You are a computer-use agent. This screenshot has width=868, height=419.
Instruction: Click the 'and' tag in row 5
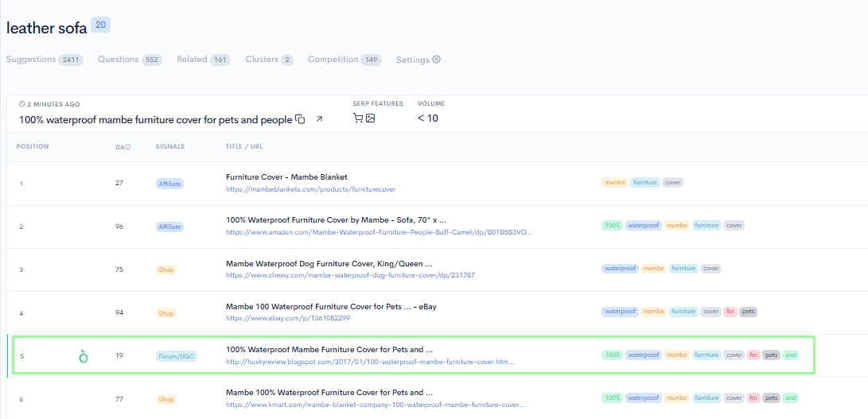(791, 355)
